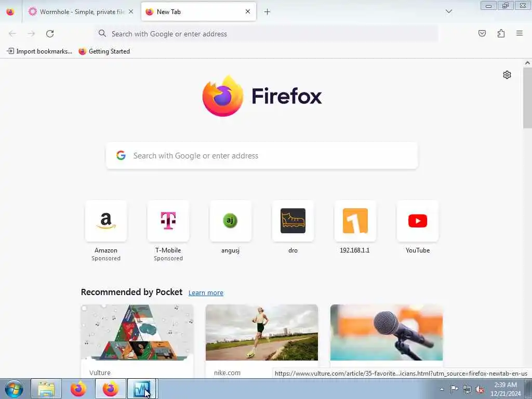Open the Extensions puzzle icon
Image resolution: width=532 pixels, height=399 pixels.
coord(501,33)
